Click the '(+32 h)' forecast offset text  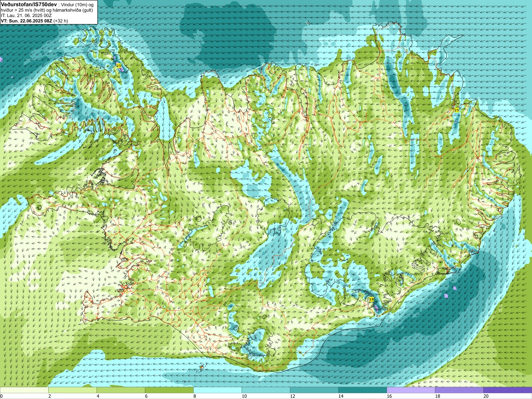pyautogui.click(x=61, y=21)
